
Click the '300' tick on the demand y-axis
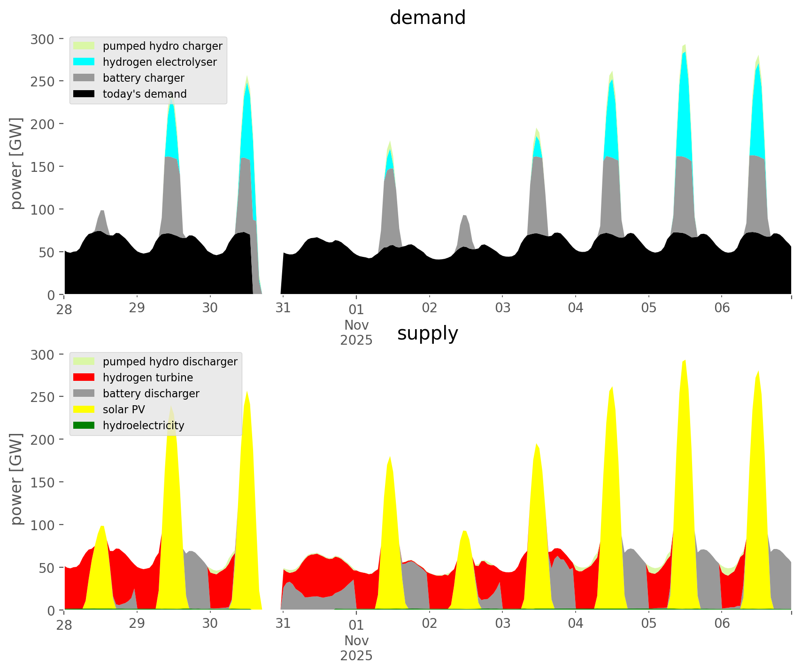(43, 39)
